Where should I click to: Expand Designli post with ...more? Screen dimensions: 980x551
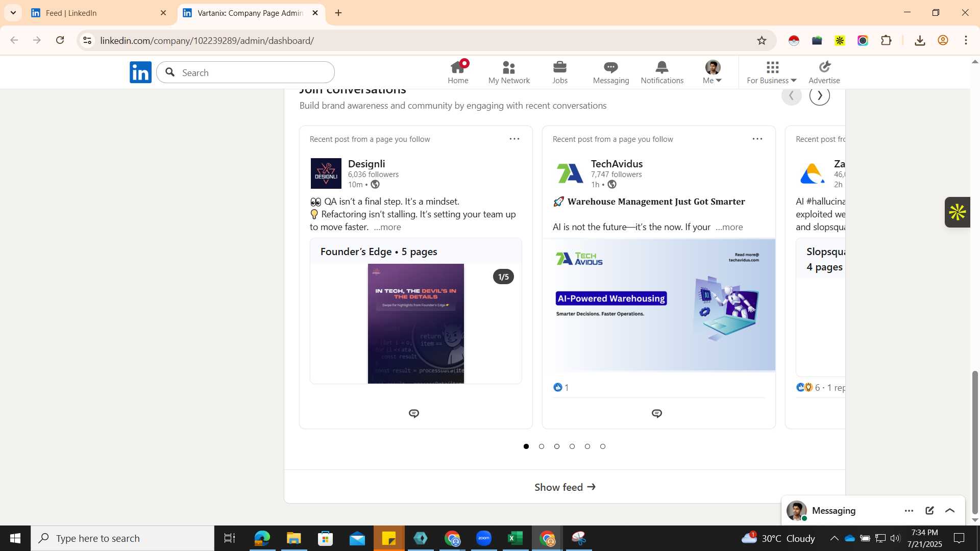tap(387, 227)
